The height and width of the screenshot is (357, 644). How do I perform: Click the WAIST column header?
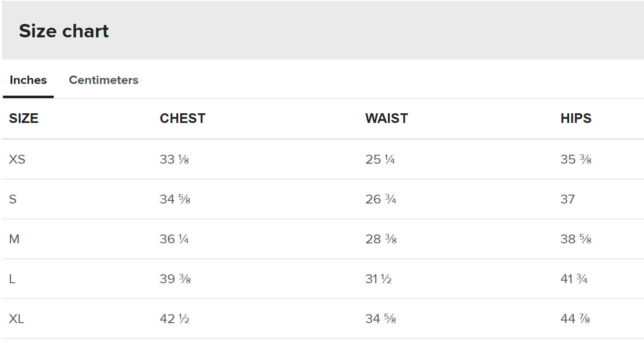click(x=386, y=118)
